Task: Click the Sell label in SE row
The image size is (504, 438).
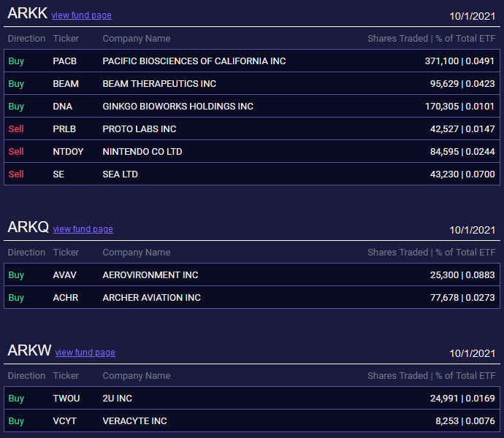Action: coord(16,174)
